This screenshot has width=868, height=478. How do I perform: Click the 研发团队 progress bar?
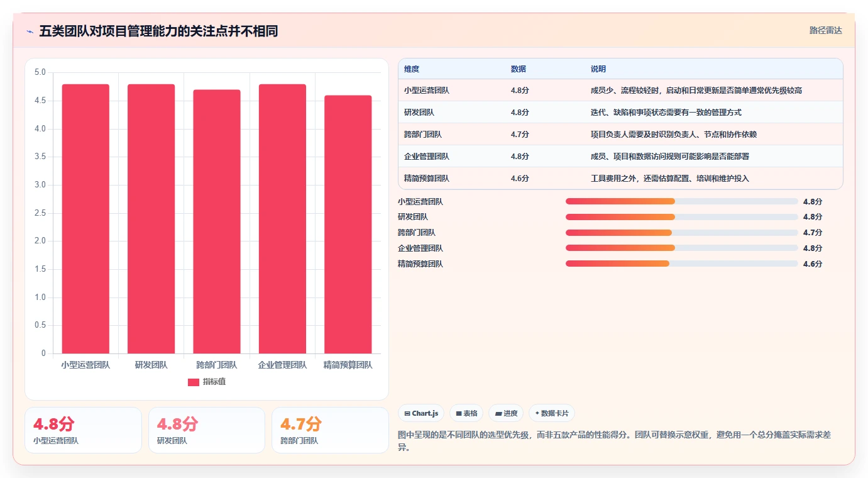coord(682,217)
